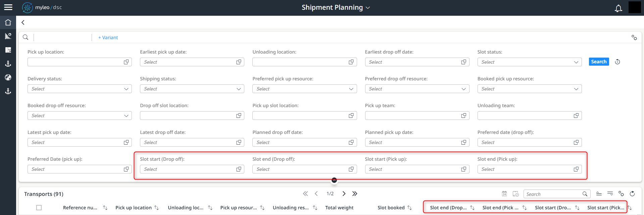Click the notifications bell icon

(x=618, y=8)
